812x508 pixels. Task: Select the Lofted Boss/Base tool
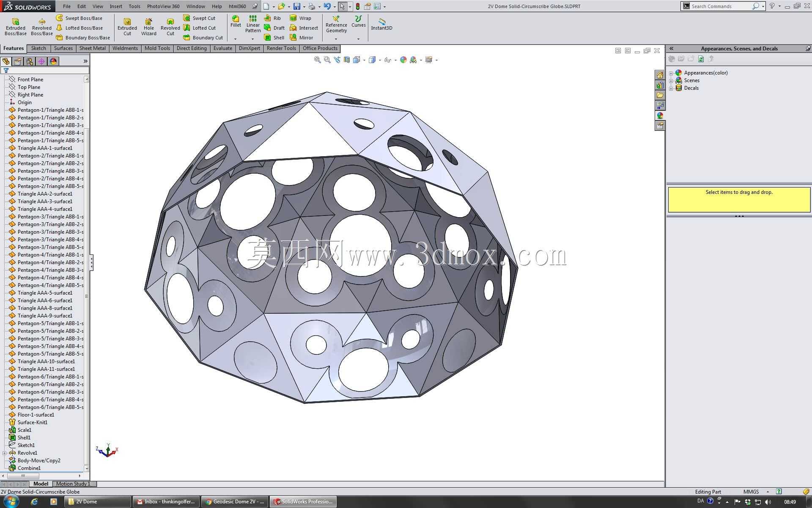tap(80, 28)
